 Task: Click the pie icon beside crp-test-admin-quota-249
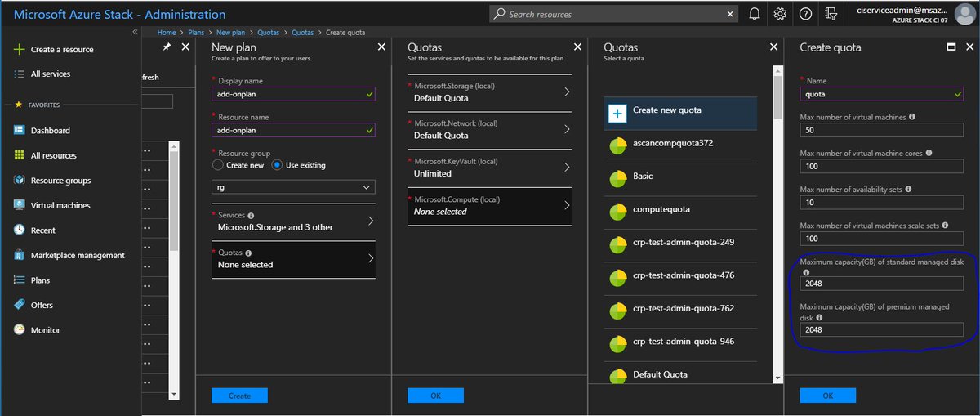(x=617, y=244)
